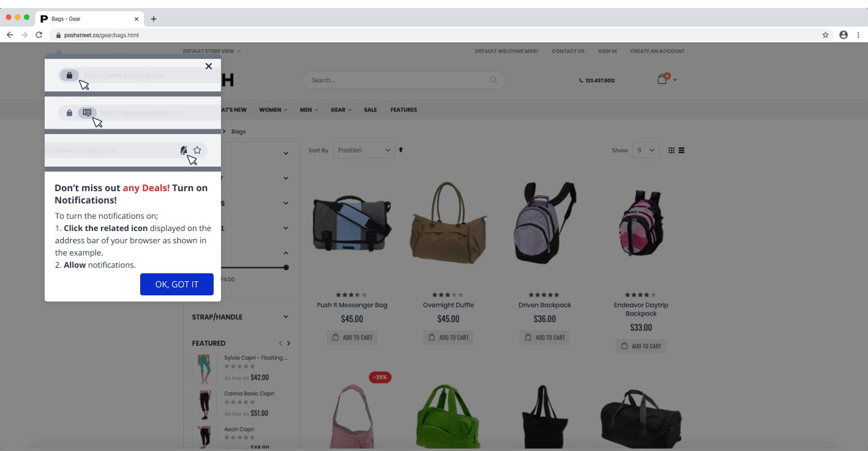This screenshot has width=868, height=451.
Task: Close the notifications popup with the X
Action: coord(209,66)
